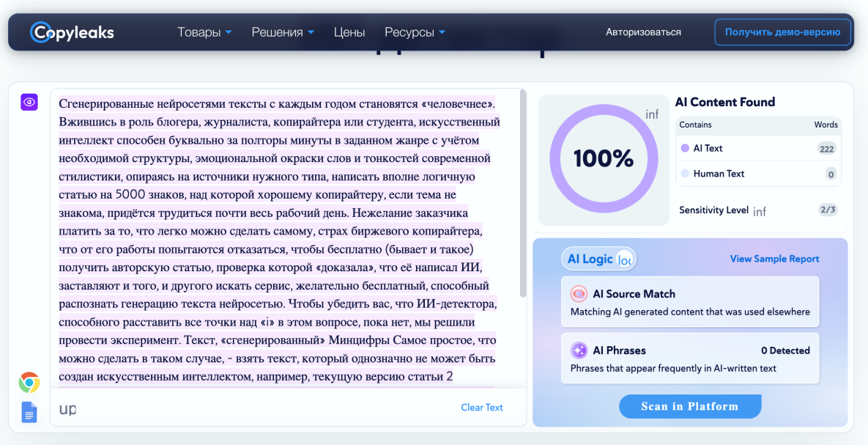Click the AI Text row label
The image size is (868, 445).
coord(708,148)
